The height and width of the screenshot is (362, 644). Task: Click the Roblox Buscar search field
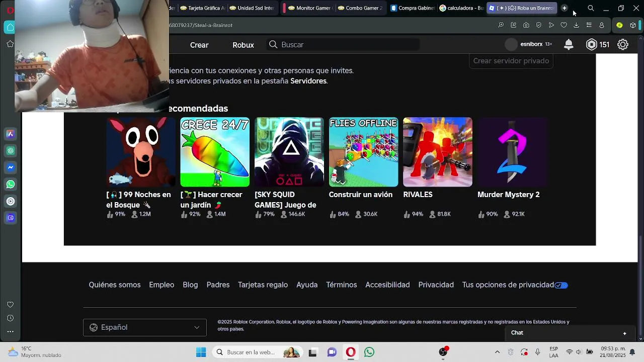344,45
